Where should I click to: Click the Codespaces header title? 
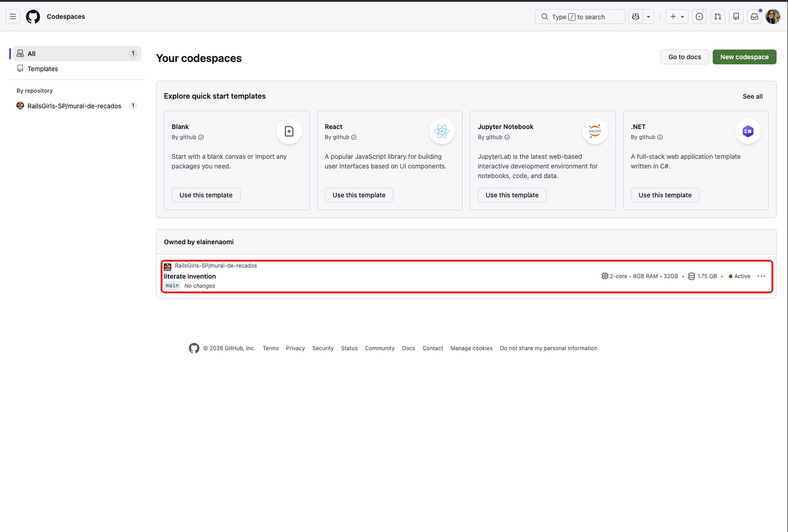click(66, 17)
